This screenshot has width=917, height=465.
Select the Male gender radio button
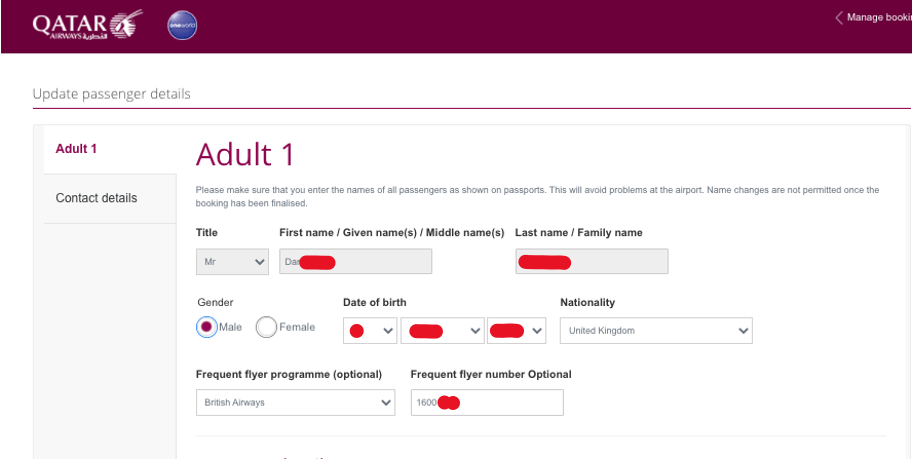206,327
